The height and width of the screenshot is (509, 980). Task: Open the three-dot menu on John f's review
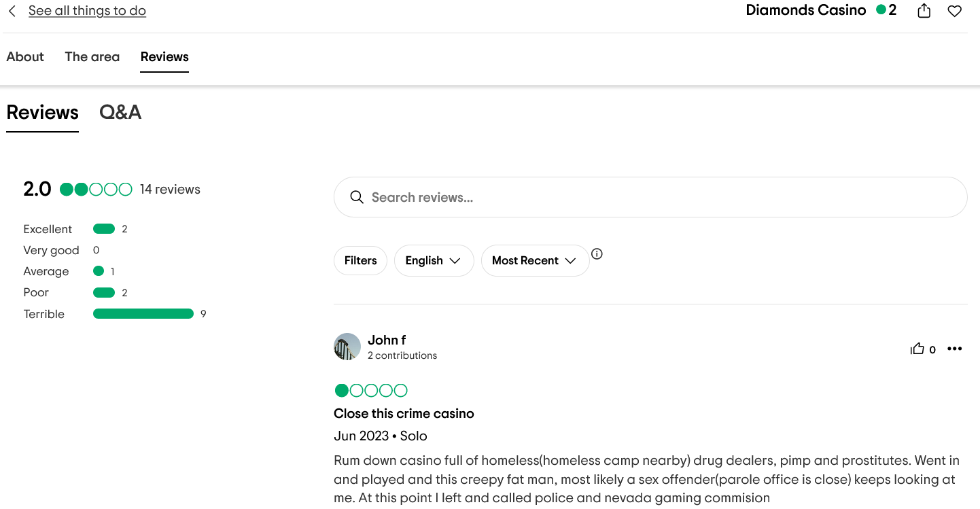click(x=955, y=349)
